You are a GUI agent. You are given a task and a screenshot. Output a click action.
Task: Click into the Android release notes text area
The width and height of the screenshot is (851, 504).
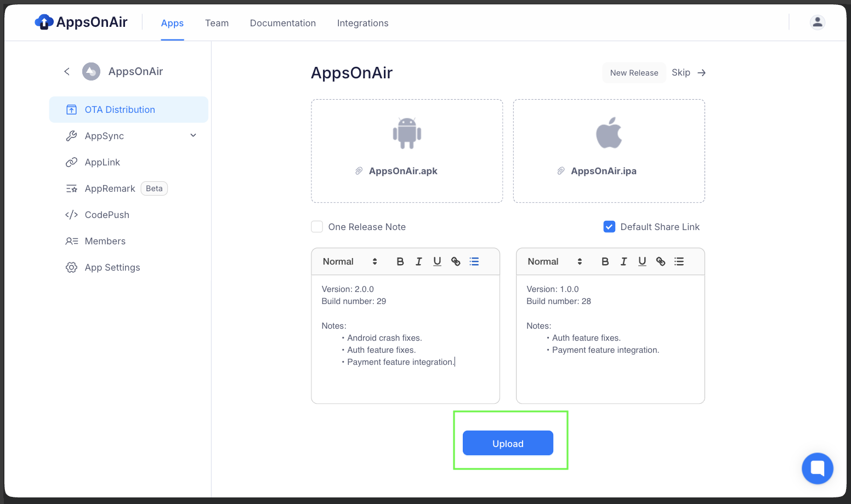pos(405,339)
